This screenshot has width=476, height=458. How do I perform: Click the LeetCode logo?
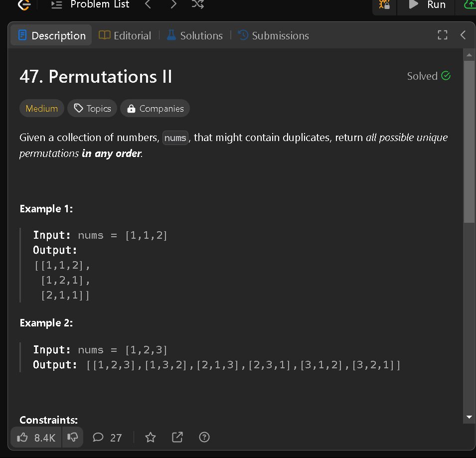point(23,5)
